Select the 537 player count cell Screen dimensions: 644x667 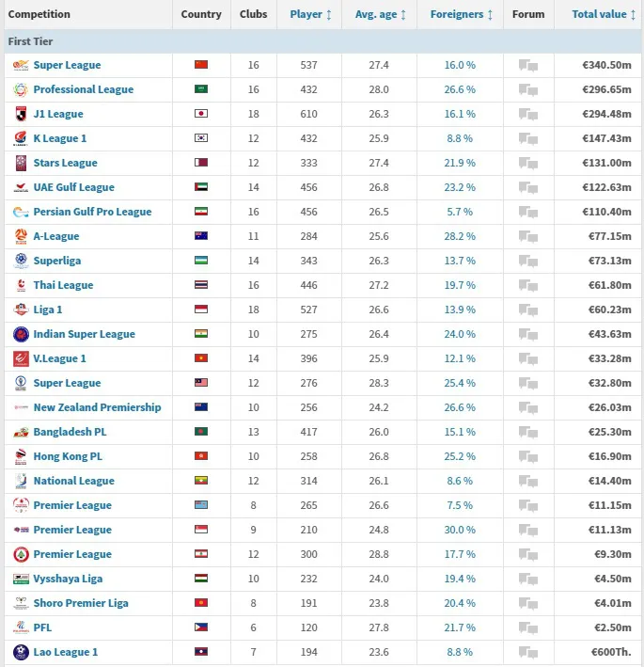[308, 65]
